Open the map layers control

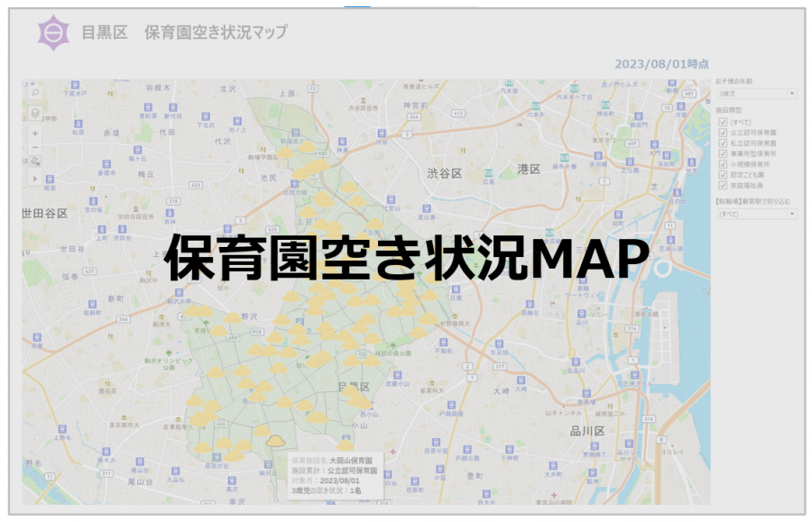click(35, 114)
